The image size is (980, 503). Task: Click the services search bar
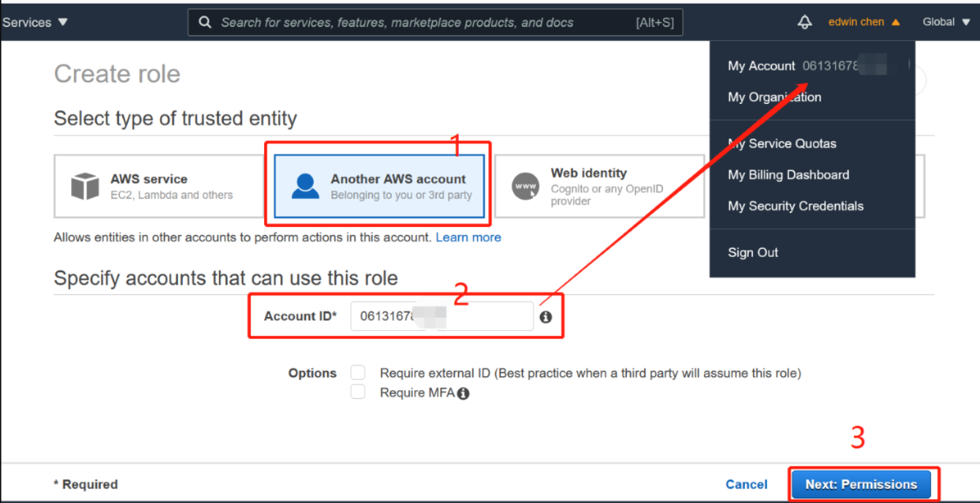(435, 22)
